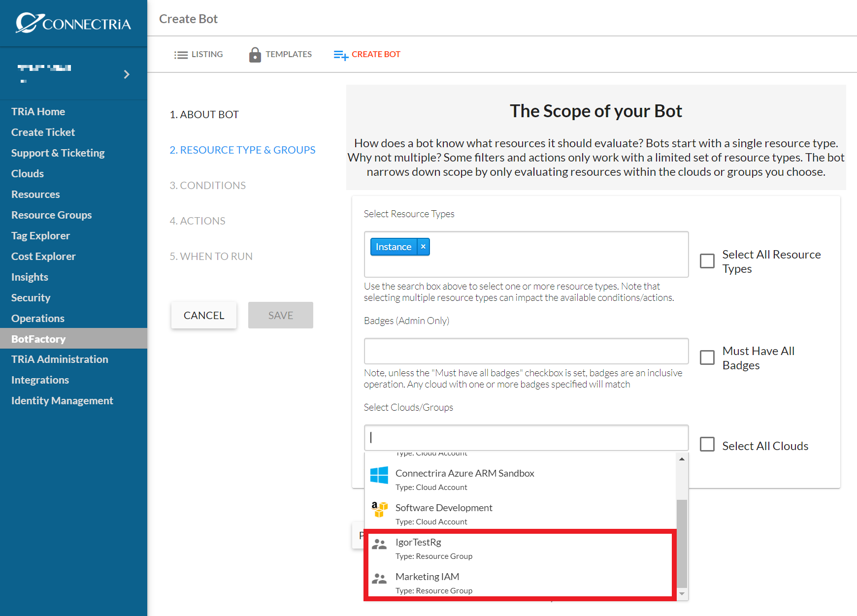The width and height of the screenshot is (857, 616).
Task: Go to step 5 When To Run
Action: [211, 256]
